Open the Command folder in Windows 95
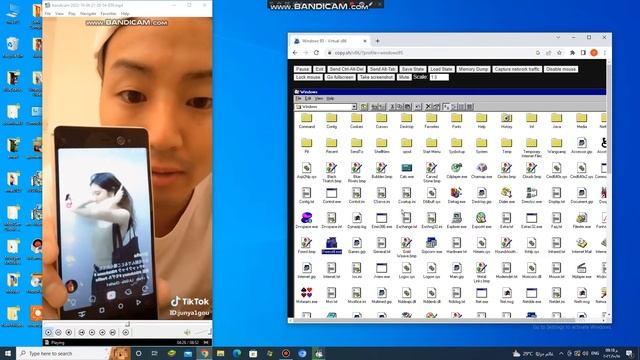The image size is (640, 360). [307, 120]
